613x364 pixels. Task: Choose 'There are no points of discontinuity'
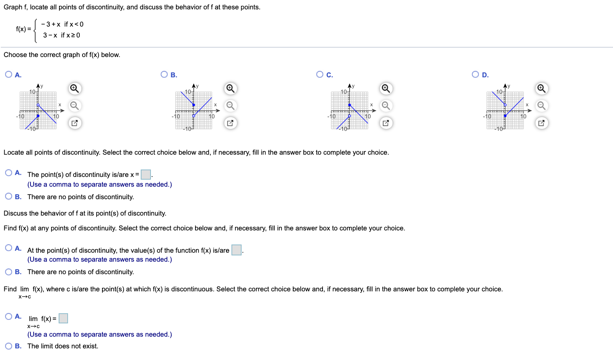click(x=8, y=196)
